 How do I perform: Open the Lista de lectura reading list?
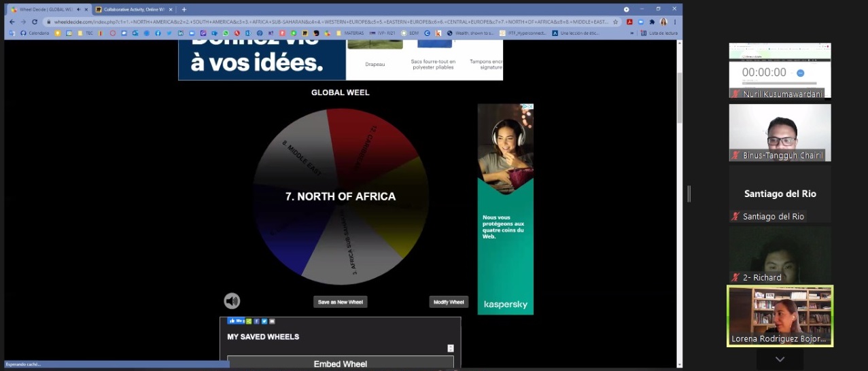(659, 33)
